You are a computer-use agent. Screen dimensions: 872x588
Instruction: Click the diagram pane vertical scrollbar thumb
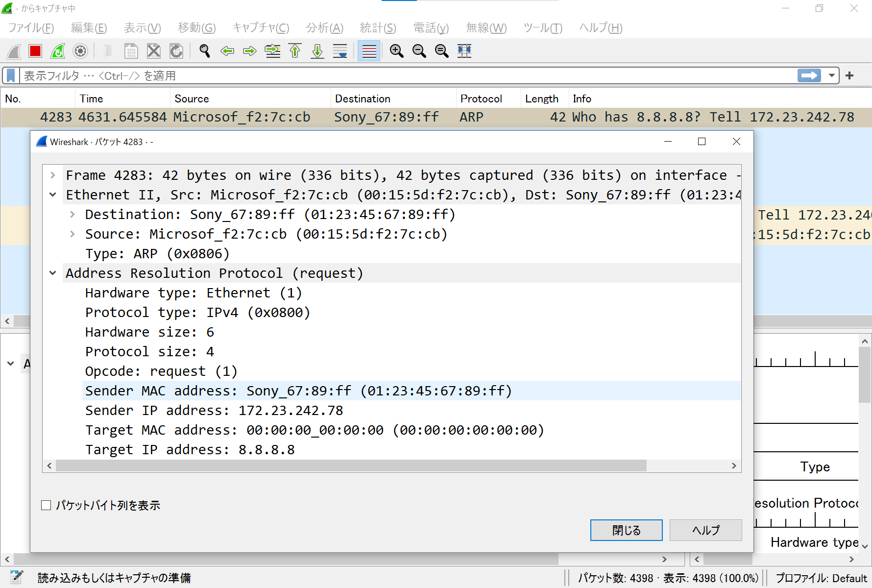click(x=865, y=375)
